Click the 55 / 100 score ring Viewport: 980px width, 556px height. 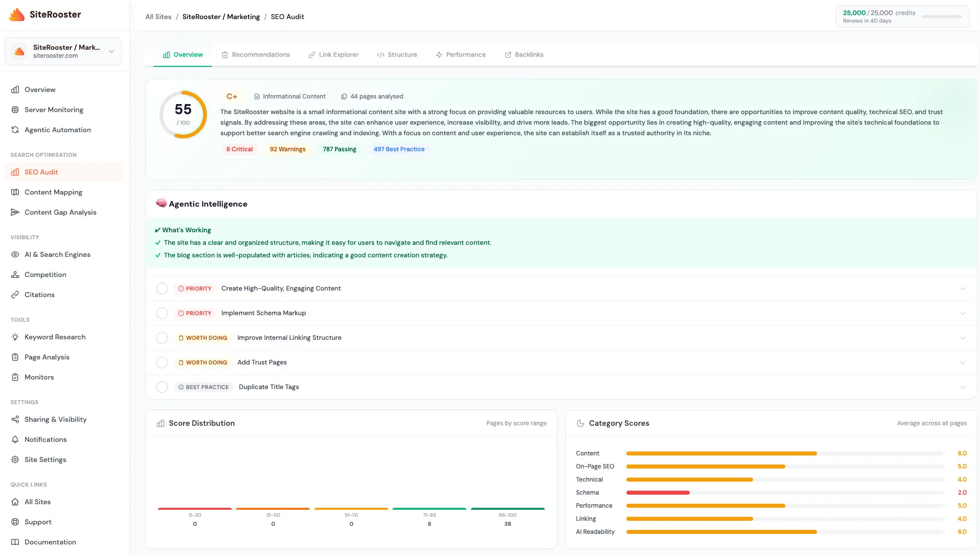tap(183, 115)
